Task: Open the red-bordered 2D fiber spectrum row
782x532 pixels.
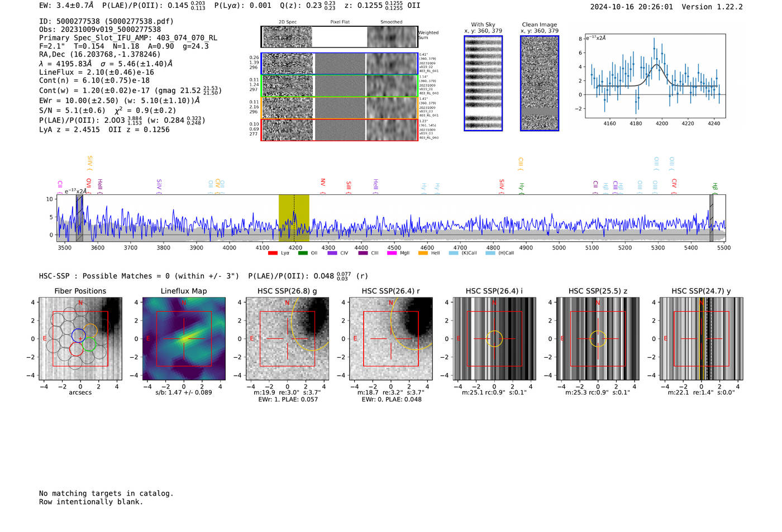Action: pos(339,130)
